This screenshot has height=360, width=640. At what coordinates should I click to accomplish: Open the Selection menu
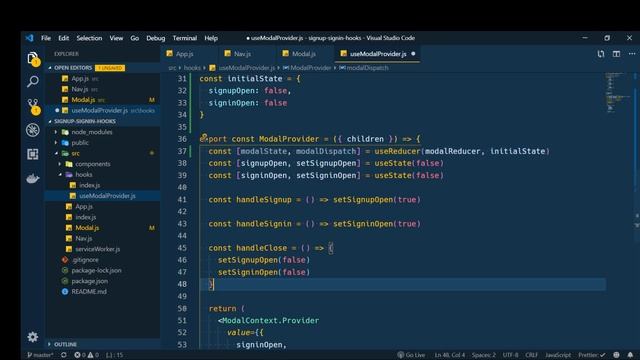pos(89,38)
